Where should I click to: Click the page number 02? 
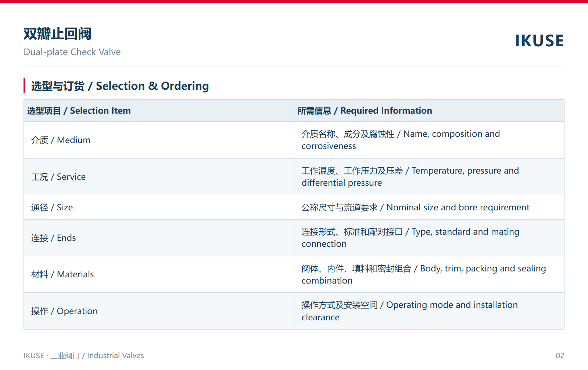560,356
